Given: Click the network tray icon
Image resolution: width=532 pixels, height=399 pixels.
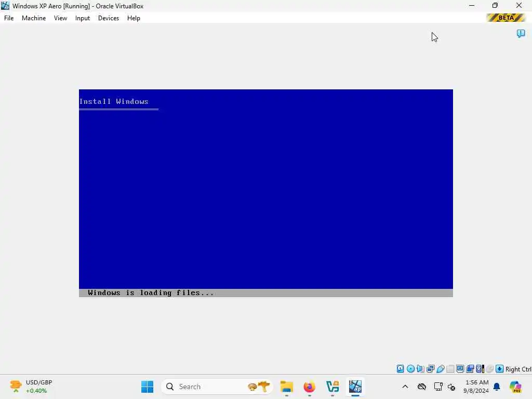Looking at the screenshot, I should click(438, 387).
